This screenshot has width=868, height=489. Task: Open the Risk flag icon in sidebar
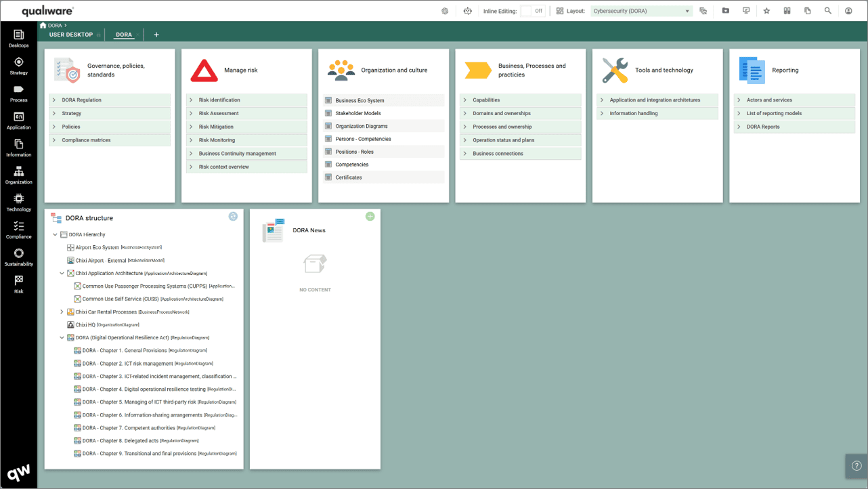pos(18,284)
